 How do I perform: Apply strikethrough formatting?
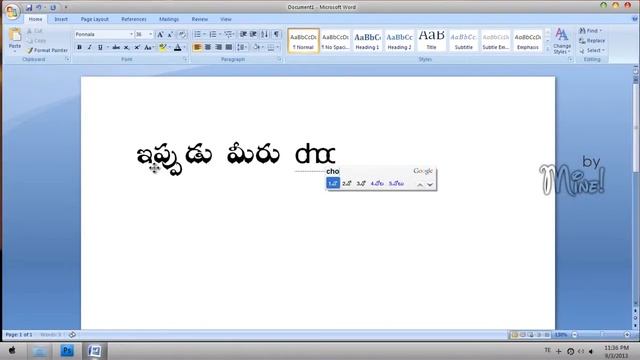pos(116,47)
